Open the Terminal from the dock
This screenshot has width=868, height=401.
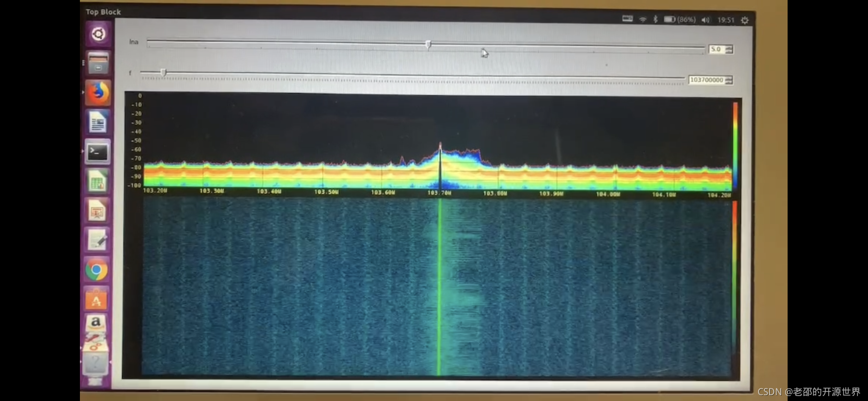point(97,152)
